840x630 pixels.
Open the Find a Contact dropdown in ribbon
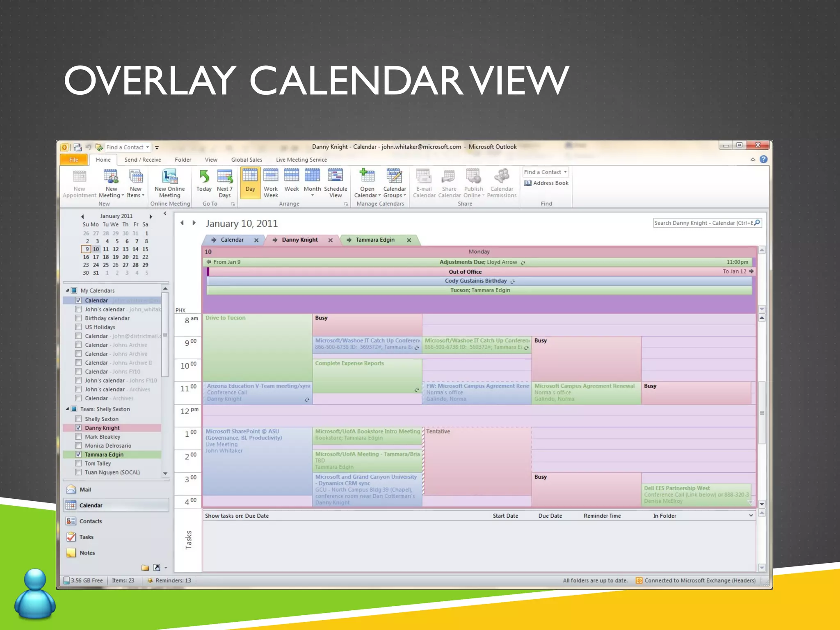pos(565,172)
